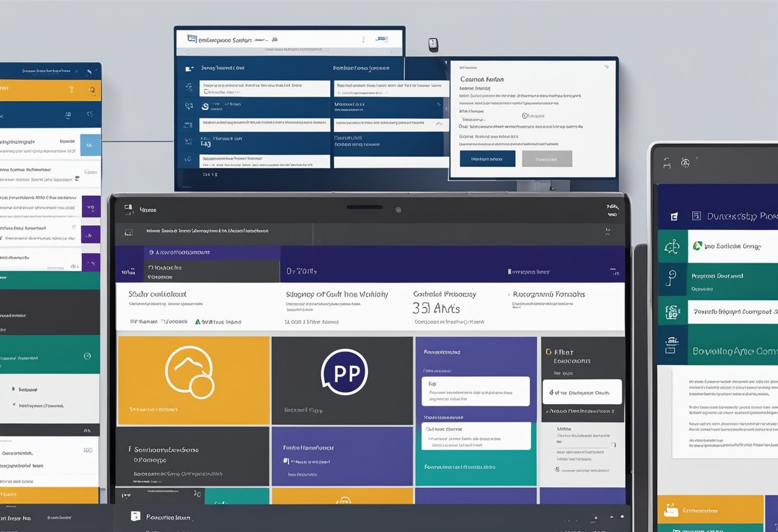Open the white icon on bottom-right orange tile
Image resolution: width=778 pixels, height=532 pixels.
coord(670,510)
